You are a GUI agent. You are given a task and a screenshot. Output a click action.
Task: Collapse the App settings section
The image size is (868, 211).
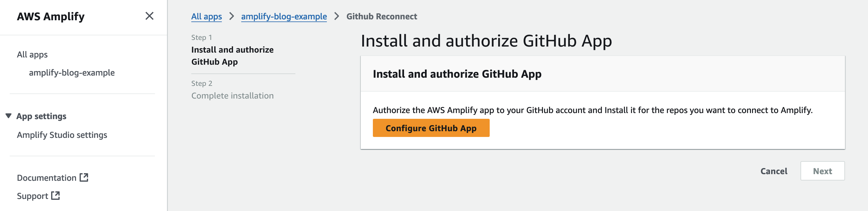(x=8, y=116)
